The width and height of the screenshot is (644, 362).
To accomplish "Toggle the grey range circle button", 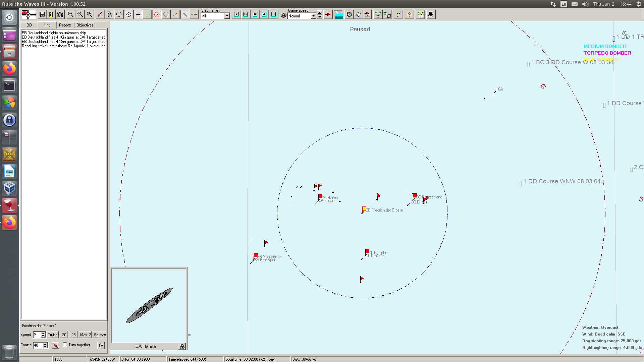I will pos(166,14).
